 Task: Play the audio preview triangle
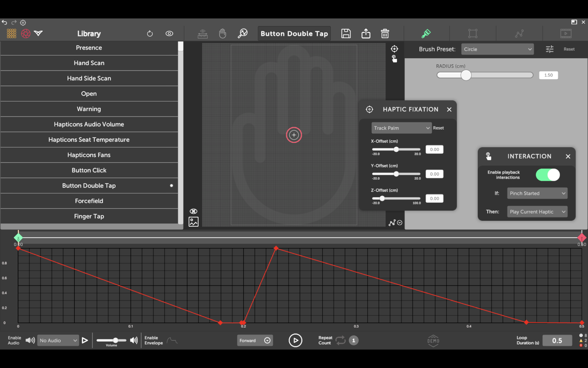click(85, 340)
